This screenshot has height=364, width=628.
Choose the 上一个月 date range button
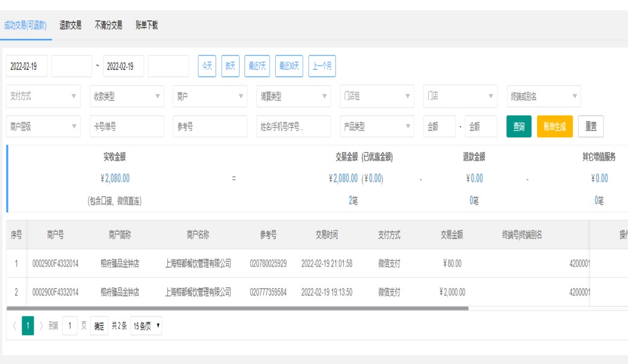(322, 66)
